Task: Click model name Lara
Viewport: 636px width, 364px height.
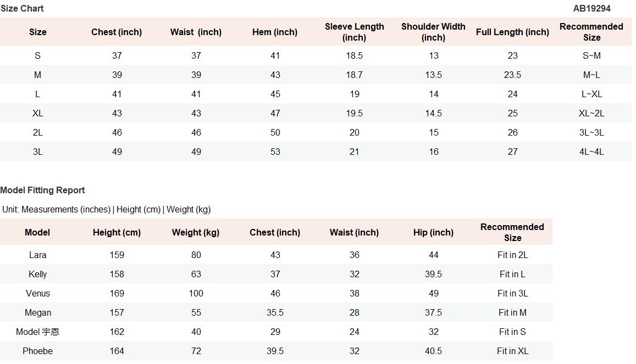Action: coord(37,255)
